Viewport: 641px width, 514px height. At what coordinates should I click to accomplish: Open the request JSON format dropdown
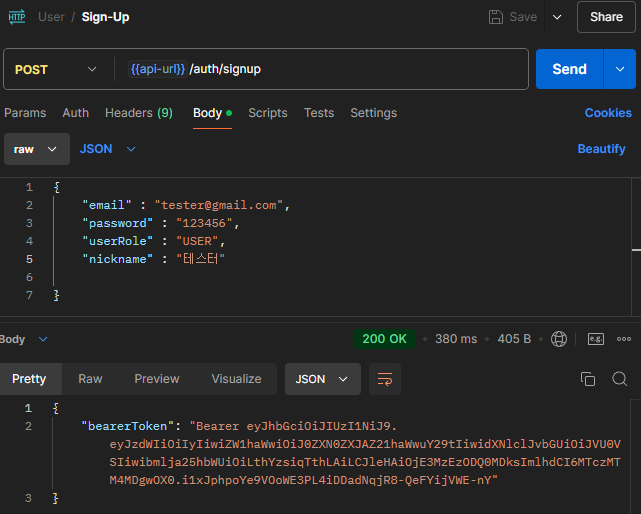tap(107, 149)
